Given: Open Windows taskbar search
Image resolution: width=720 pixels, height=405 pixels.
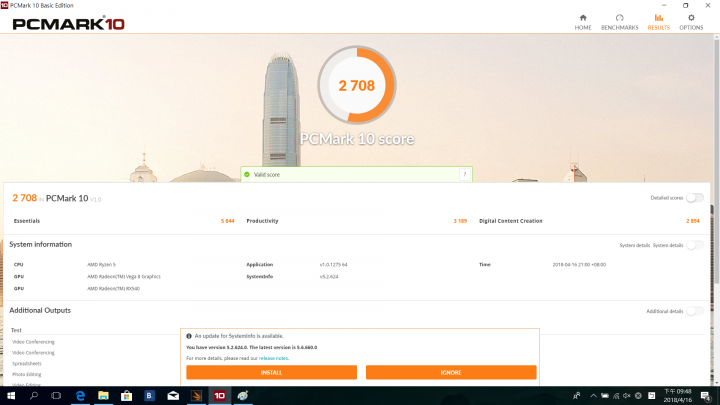Looking at the screenshot, I should coord(34,395).
